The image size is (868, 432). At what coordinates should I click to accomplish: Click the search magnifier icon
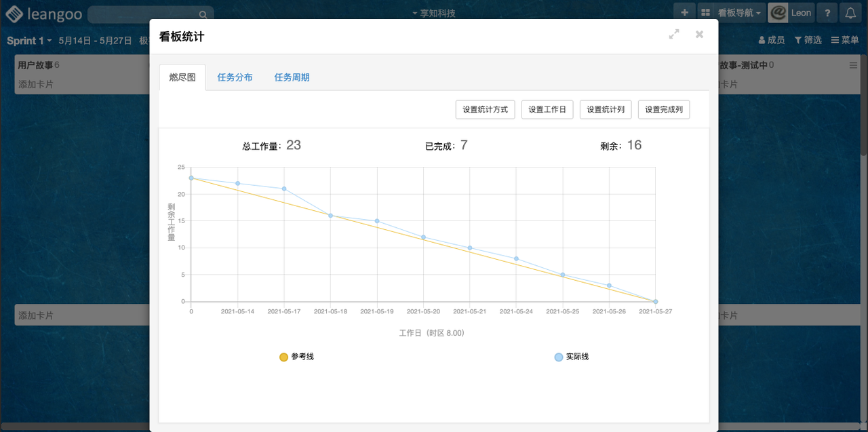[x=203, y=14]
